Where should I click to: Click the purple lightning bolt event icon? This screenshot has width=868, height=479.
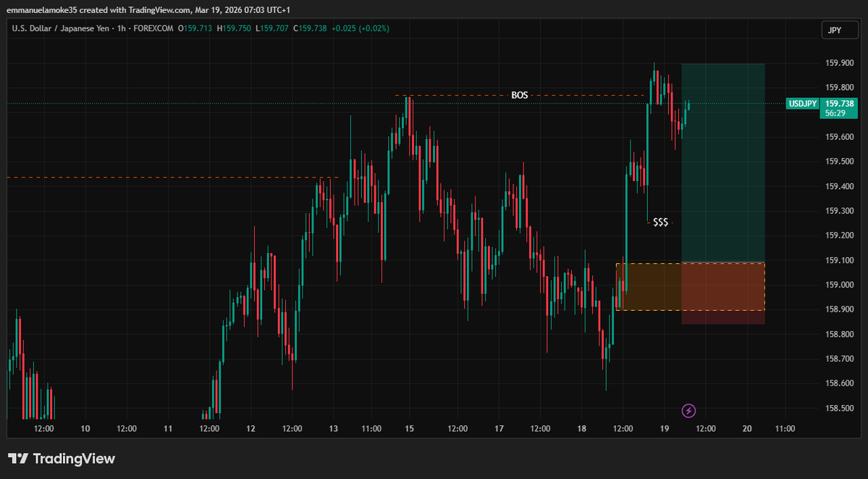(x=688, y=411)
